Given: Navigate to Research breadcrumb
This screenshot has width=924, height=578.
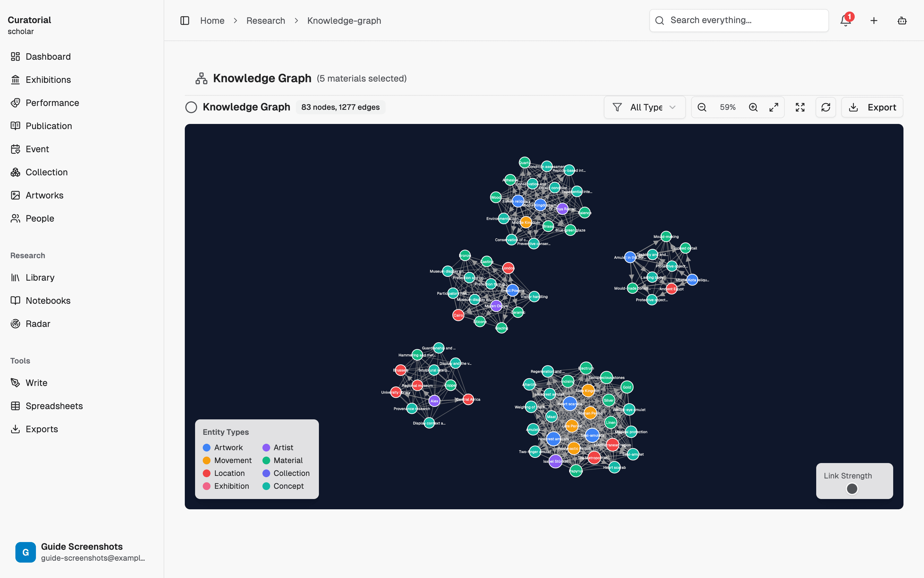Looking at the screenshot, I should [x=266, y=21].
